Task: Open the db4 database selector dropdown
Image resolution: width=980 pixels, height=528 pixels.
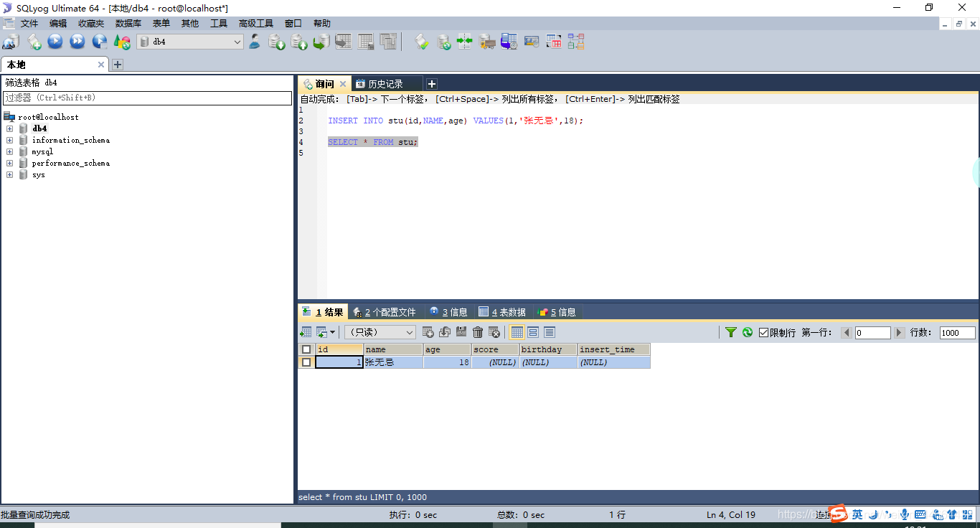Action: (x=190, y=42)
